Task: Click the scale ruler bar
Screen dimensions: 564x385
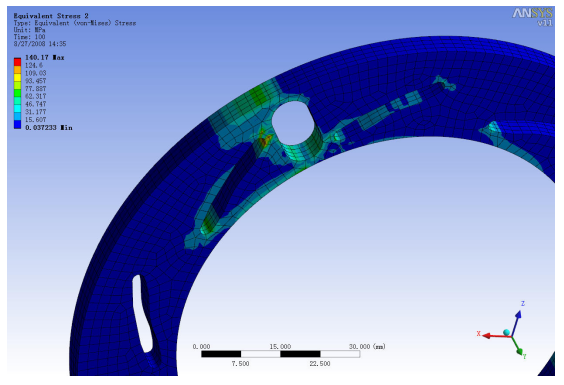Action: (281, 354)
